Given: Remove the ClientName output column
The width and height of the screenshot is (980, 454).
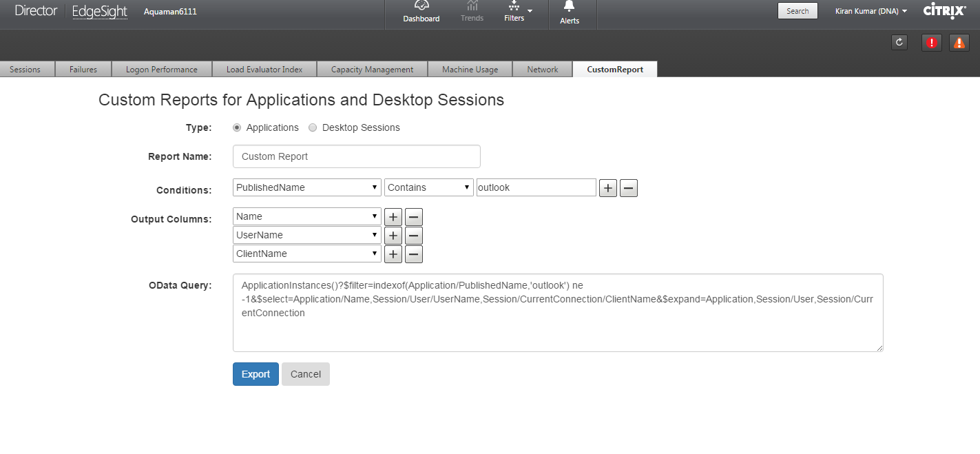Looking at the screenshot, I should tap(413, 254).
